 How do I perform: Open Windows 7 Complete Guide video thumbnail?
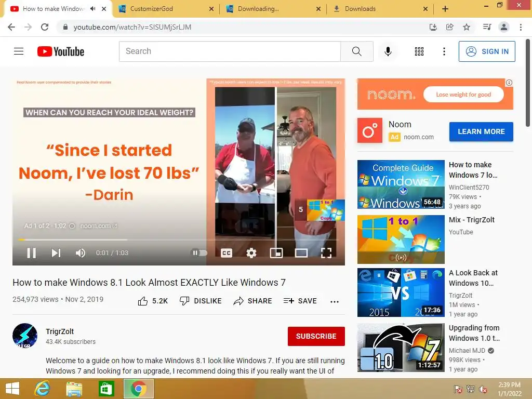tap(401, 184)
